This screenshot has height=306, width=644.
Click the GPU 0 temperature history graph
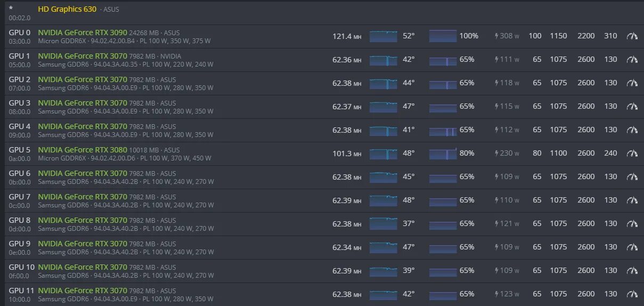click(x=383, y=36)
